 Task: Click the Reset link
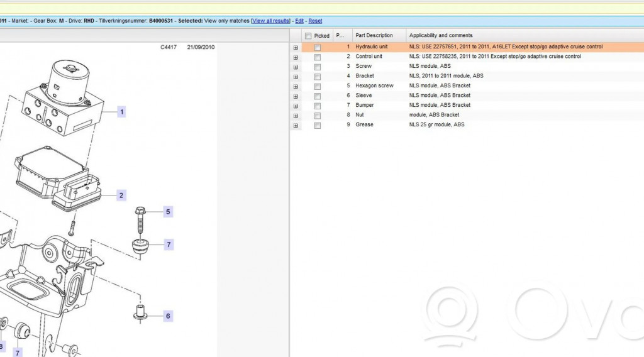point(315,21)
